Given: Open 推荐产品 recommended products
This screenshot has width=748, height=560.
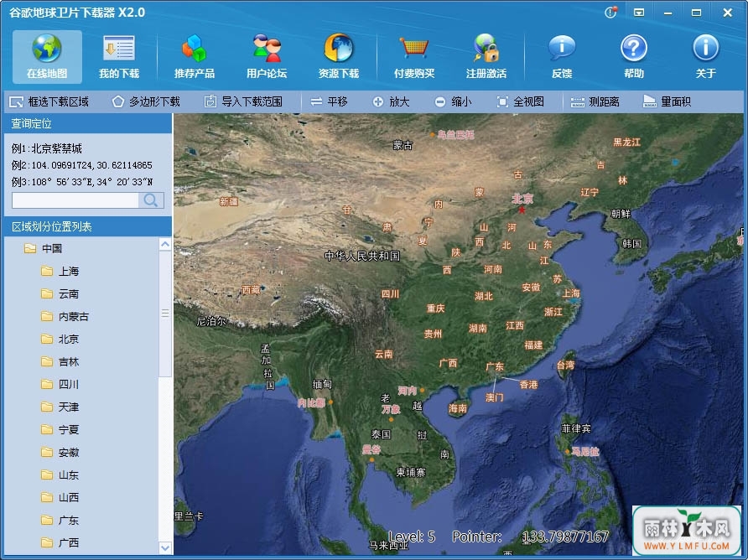Looking at the screenshot, I should 195,57.
